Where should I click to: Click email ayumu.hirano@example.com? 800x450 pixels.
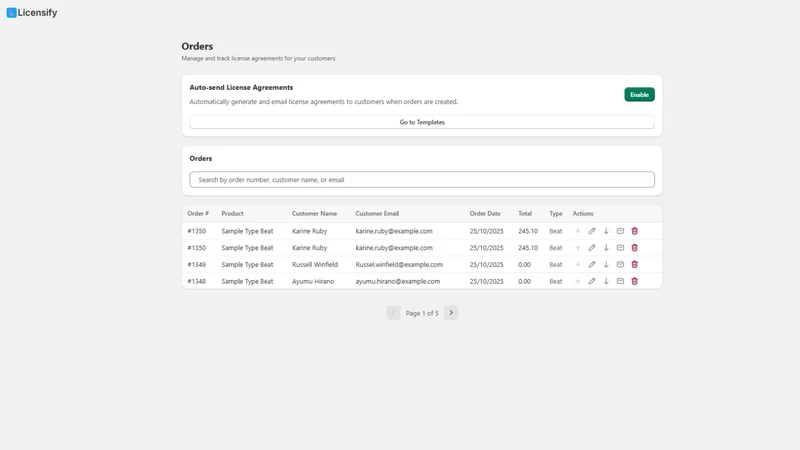pos(397,281)
